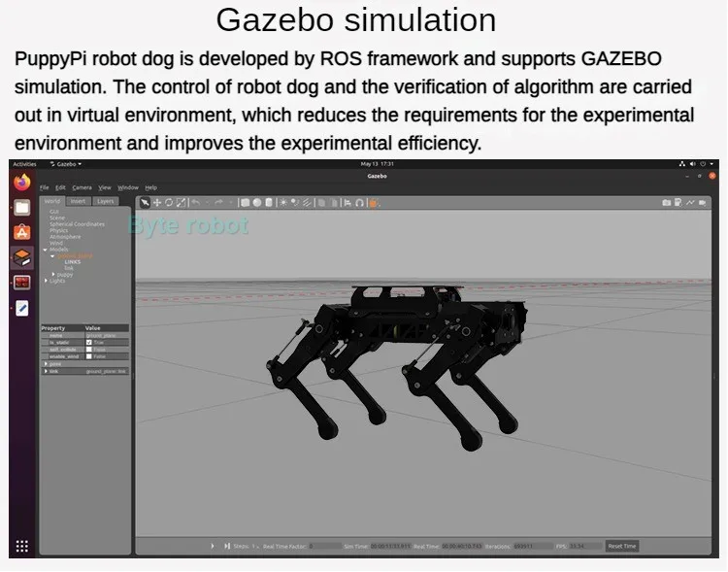728x572 pixels.
Task: Step the simulation forward once
Action: (x=226, y=546)
